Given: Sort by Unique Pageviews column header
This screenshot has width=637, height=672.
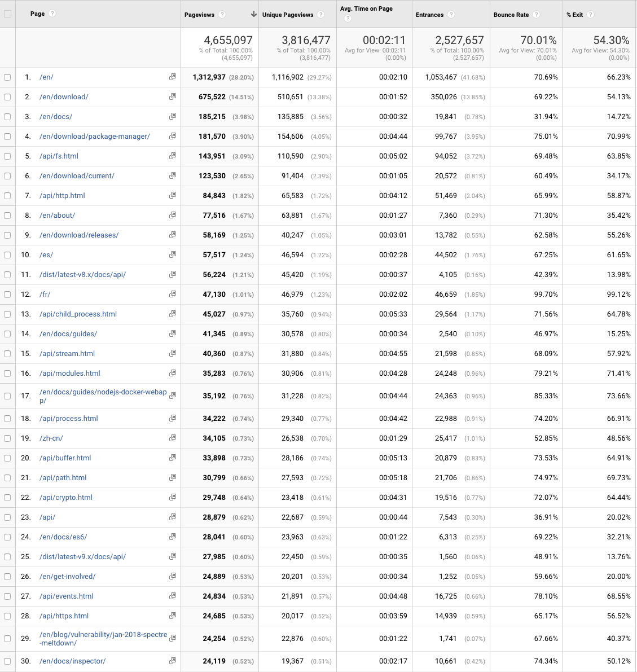Looking at the screenshot, I should (288, 15).
